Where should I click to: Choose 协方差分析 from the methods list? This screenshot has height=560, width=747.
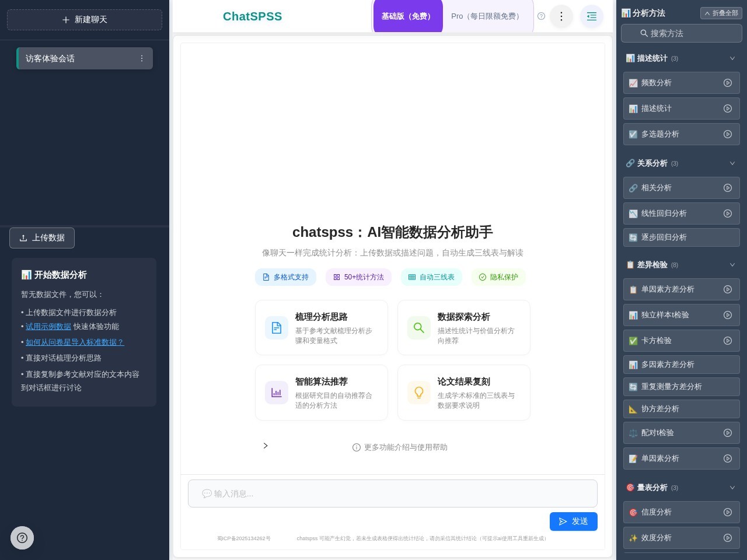click(682, 409)
